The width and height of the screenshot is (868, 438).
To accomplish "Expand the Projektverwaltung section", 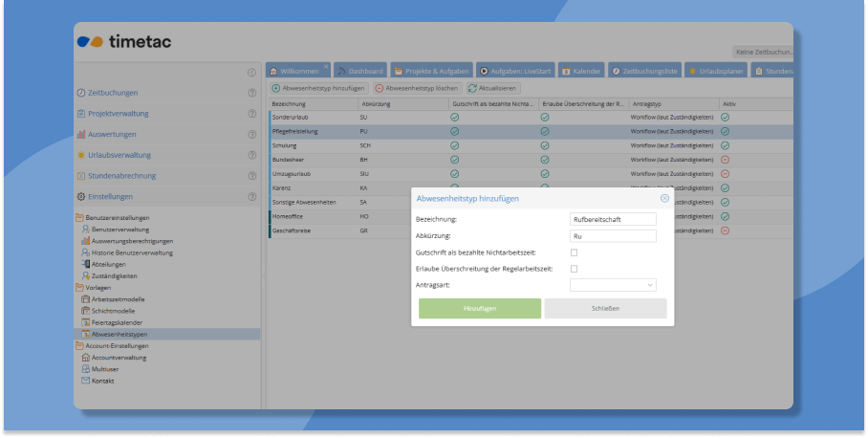I will point(119,114).
